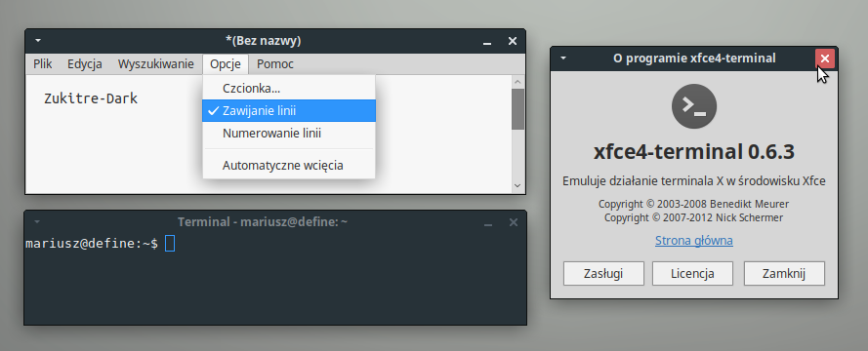Viewport: 868px width, 351px height.
Task: Collapse the open Opcje menu
Action: [226, 64]
